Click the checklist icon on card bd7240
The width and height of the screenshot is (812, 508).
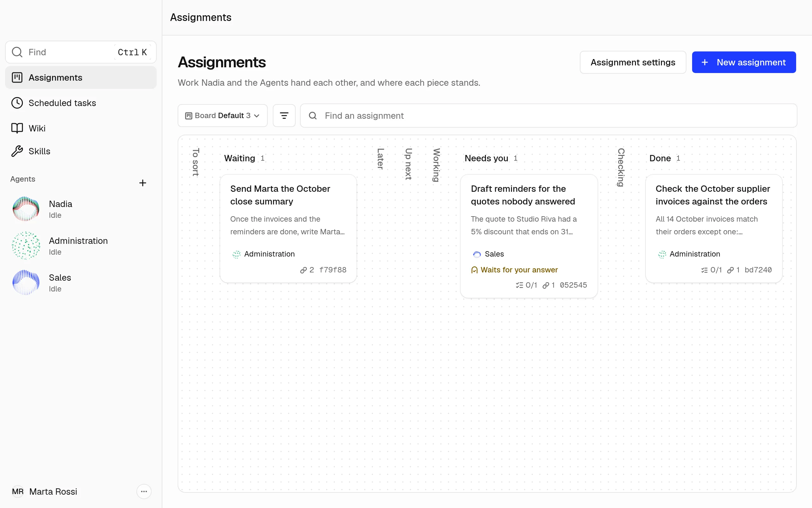(x=704, y=270)
